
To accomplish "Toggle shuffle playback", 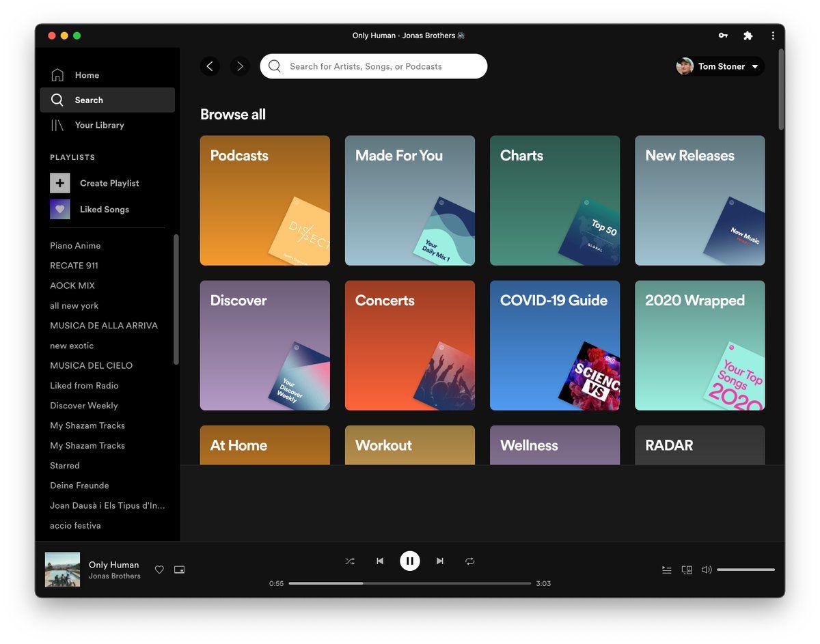I will pyautogui.click(x=350, y=561).
